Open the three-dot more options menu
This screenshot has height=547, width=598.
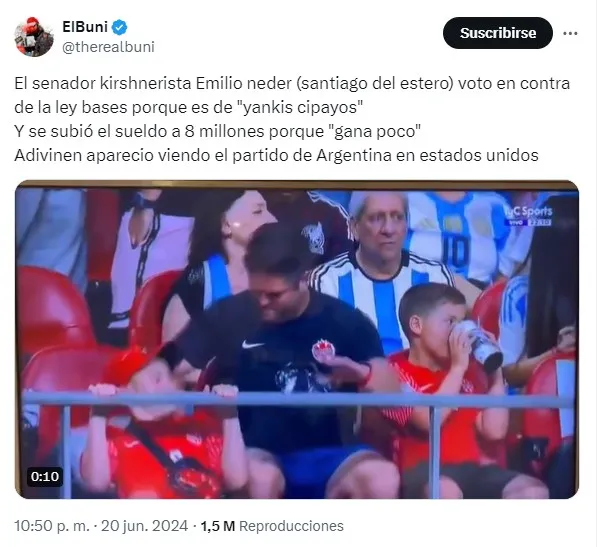click(x=570, y=34)
